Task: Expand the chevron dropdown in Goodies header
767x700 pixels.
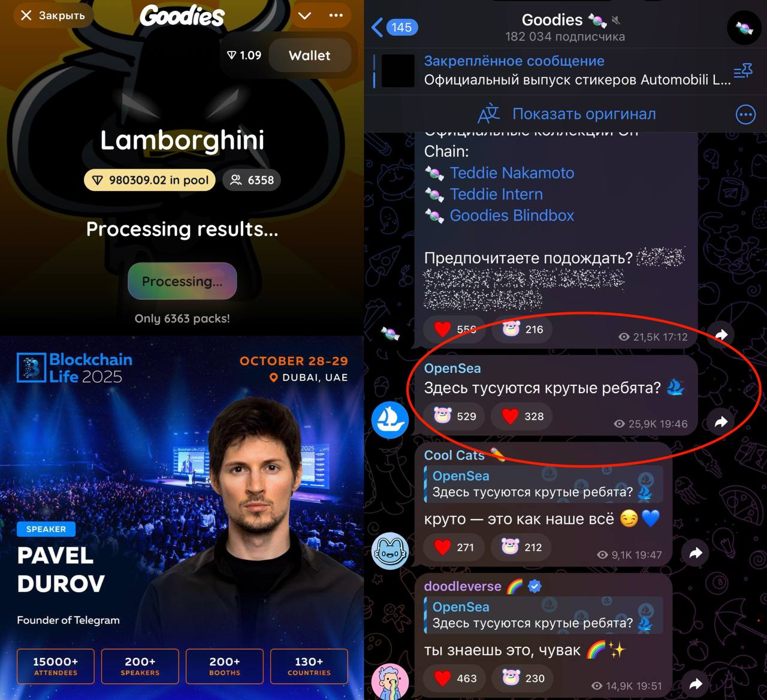Action: pos(305,16)
